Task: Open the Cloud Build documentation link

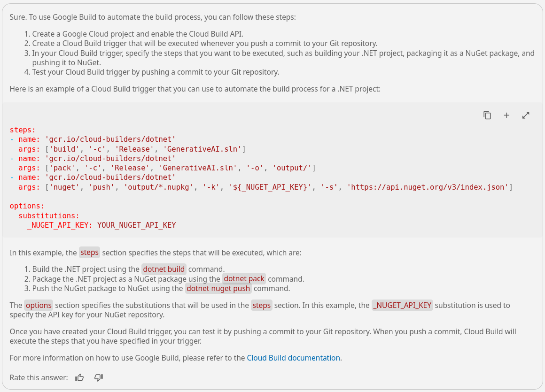Action: pyautogui.click(x=293, y=358)
